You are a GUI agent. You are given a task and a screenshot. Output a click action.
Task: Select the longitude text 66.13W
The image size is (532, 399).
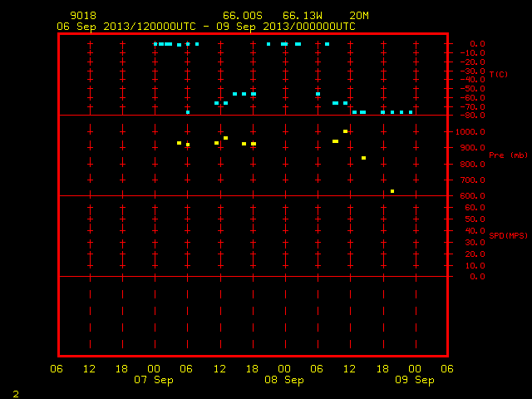click(303, 16)
